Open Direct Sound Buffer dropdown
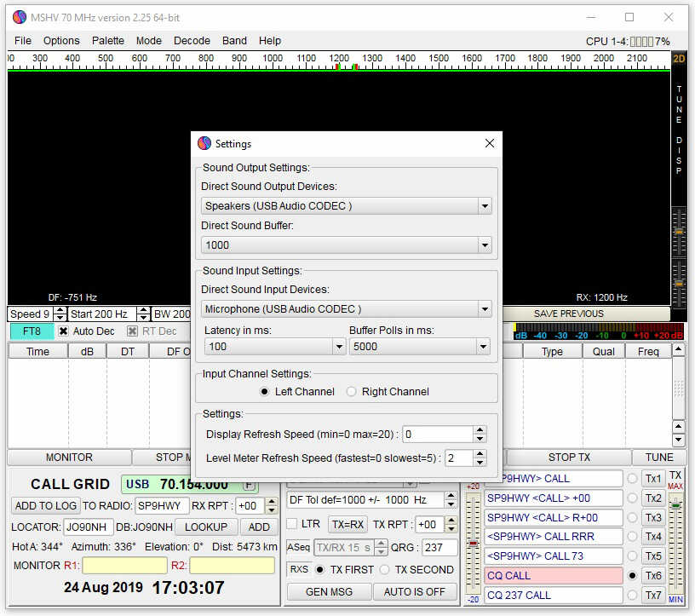The height and width of the screenshot is (616, 695). [x=485, y=245]
